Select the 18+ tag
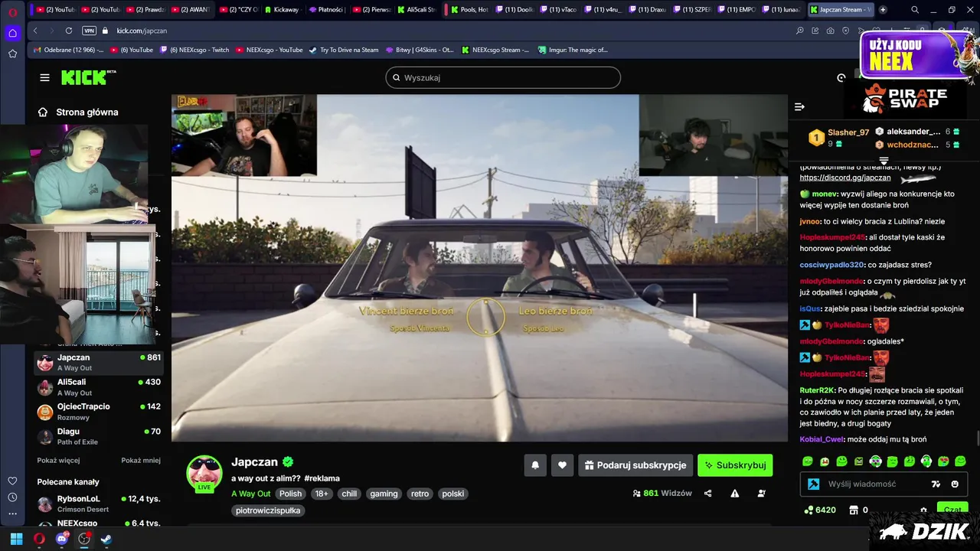 322,494
